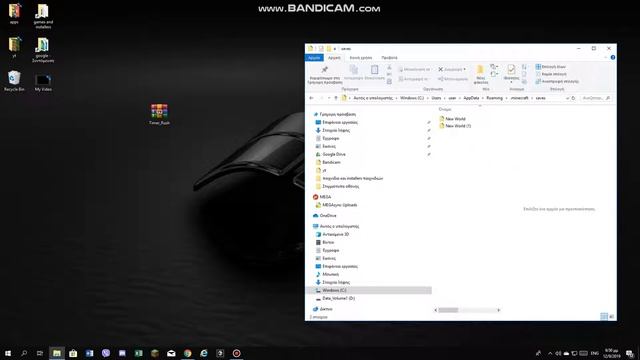
Task: Open the Properties dropdown arrow
Action: [x=511, y=82]
